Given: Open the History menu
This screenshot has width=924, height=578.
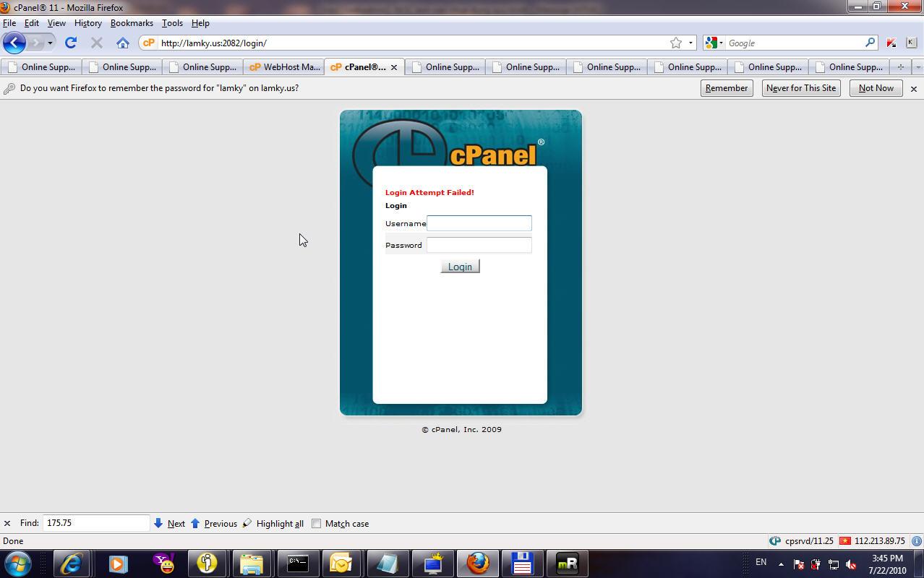Looking at the screenshot, I should pos(87,23).
